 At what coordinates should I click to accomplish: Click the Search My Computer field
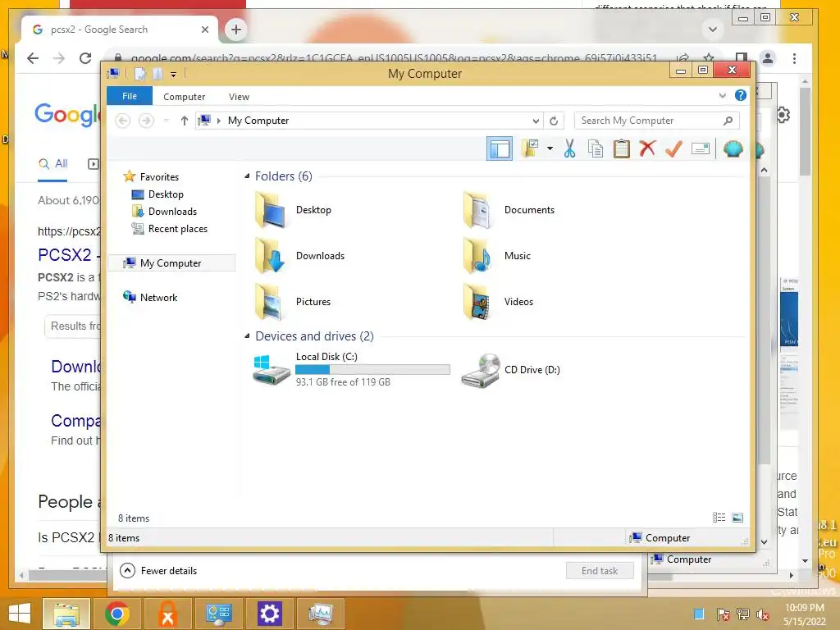pyautogui.click(x=657, y=121)
